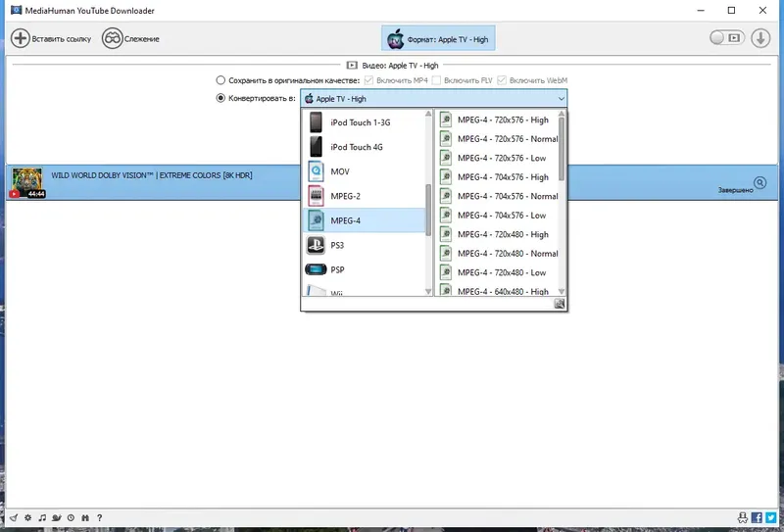The image size is (784, 532).
Task: Click the MPEG-2 film file icon
Action: [316, 196]
